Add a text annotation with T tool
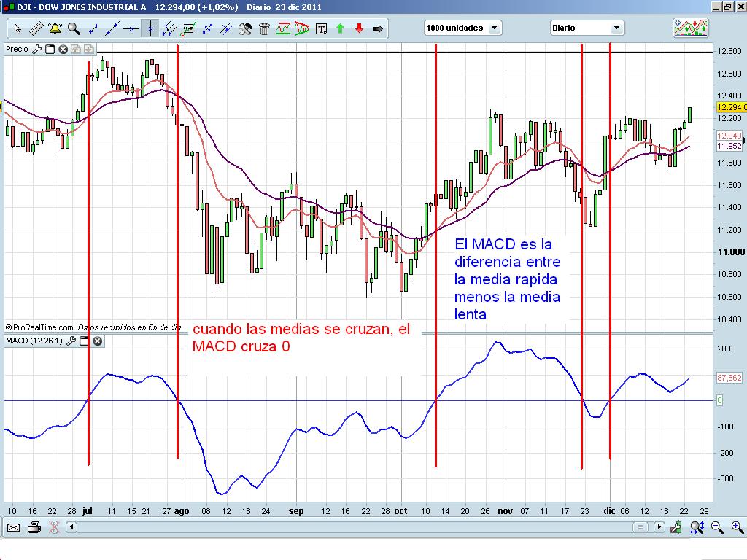 322,29
